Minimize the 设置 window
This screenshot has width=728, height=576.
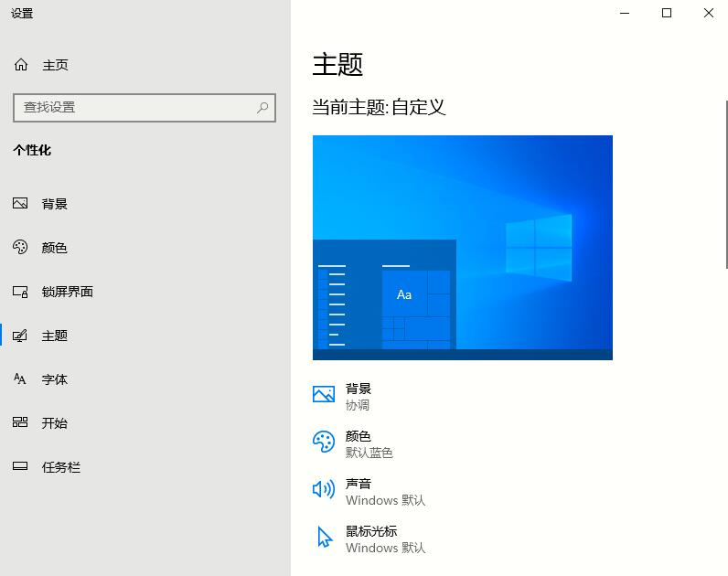(626, 13)
